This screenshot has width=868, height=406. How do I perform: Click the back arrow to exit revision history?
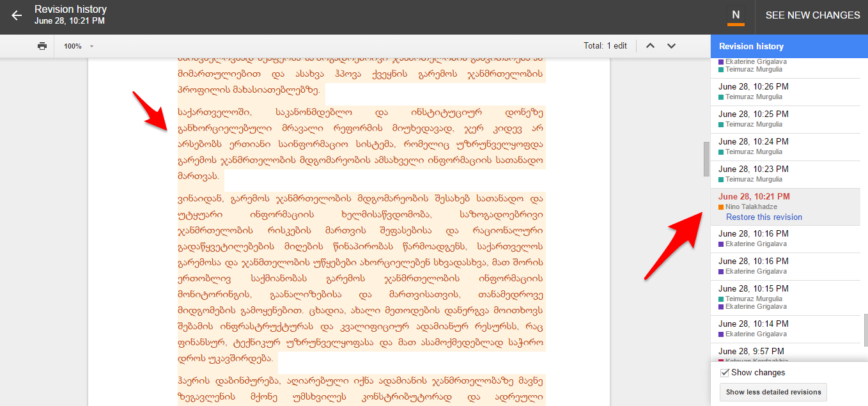17,16
